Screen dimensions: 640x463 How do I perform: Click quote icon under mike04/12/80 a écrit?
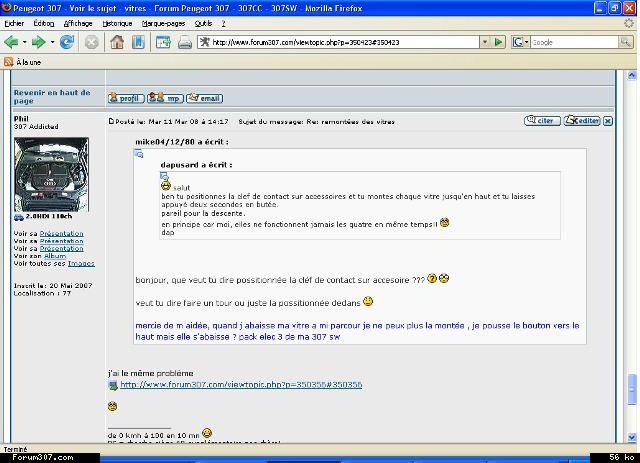tap(139, 154)
